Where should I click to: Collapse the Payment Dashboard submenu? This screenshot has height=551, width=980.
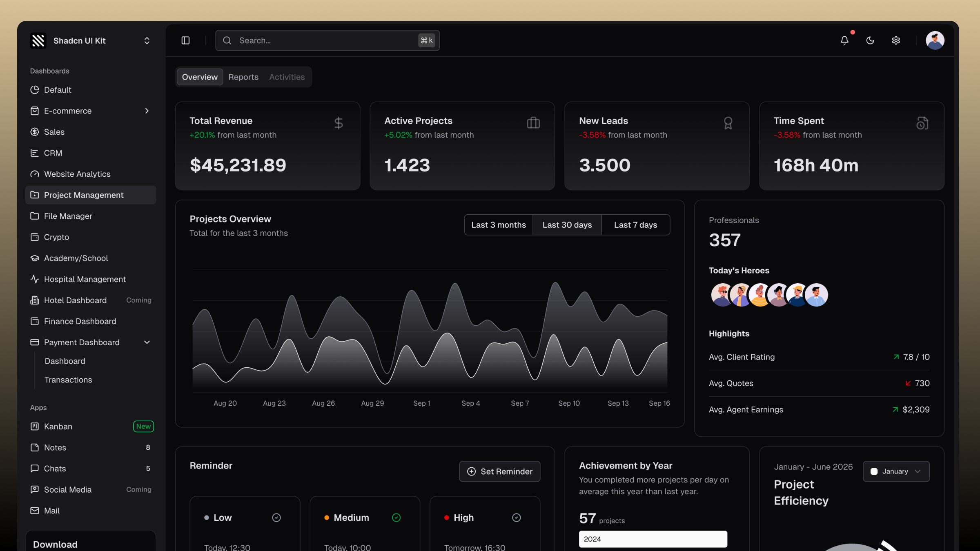[x=147, y=342]
